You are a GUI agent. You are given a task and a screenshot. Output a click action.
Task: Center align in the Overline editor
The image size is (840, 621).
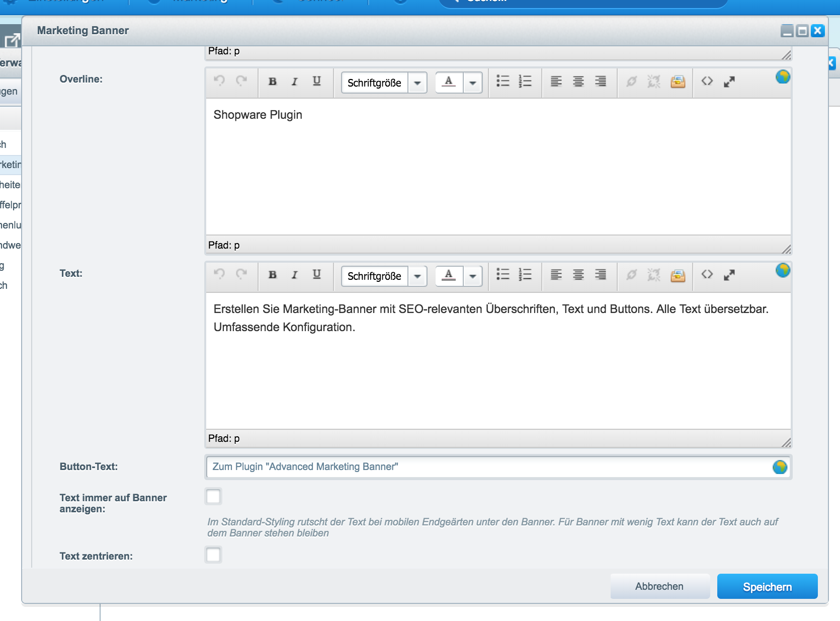(578, 81)
